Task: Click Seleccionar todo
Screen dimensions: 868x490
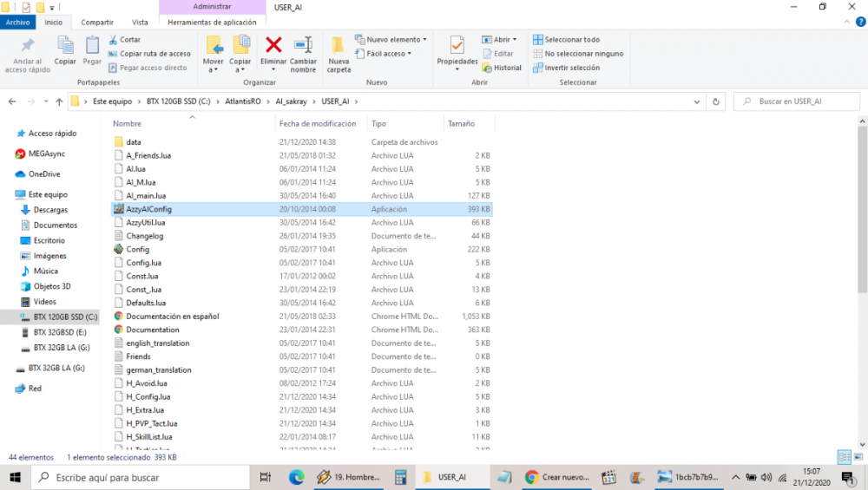Action: (x=571, y=40)
